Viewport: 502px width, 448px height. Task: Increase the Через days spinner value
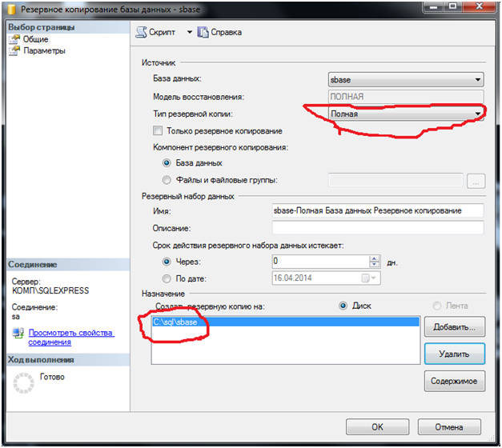point(374,258)
